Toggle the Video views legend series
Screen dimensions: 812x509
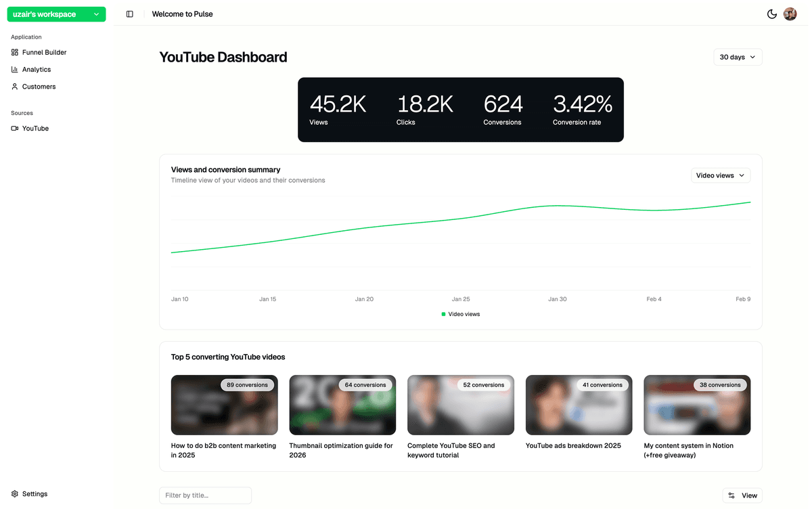click(x=464, y=314)
